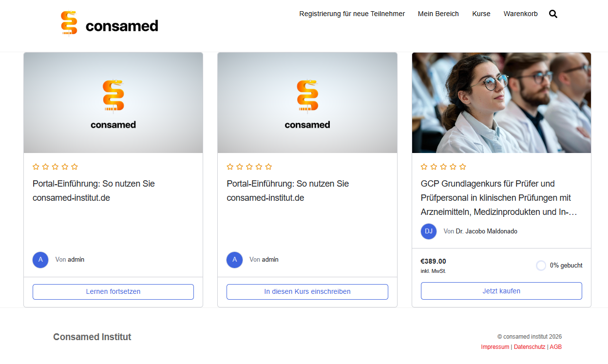Open the GCP Grundlagenkurs course photo thumbnail
Viewport: 608px width, 364px height.
pyautogui.click(x=501, y=103)
